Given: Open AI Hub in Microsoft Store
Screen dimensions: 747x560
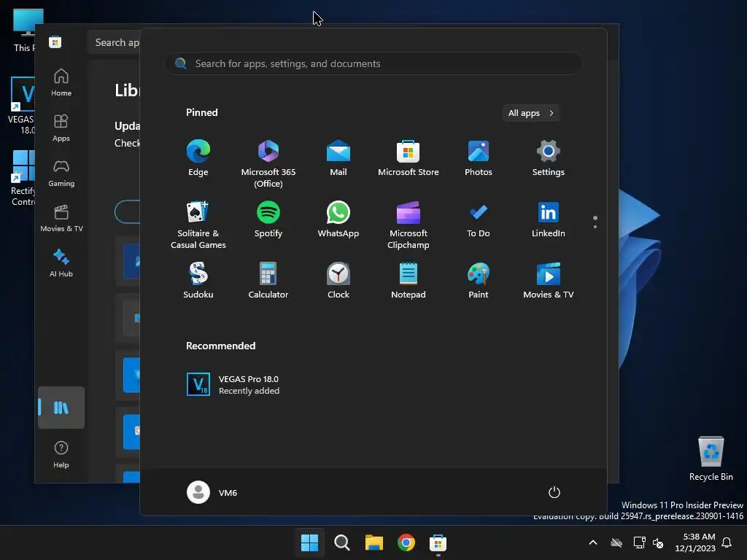Looking at the screenshot, I should click(x=61, y=263).
